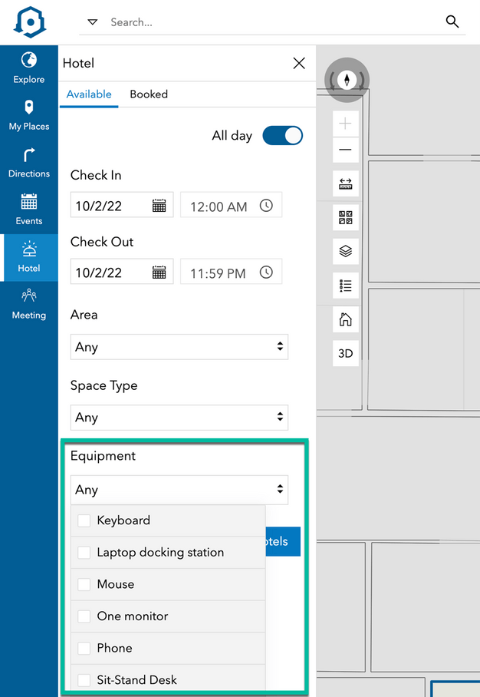480x697 pixels.
Task: Click the map layers icon
Action: pyautogui.click(x=346, y=251)
